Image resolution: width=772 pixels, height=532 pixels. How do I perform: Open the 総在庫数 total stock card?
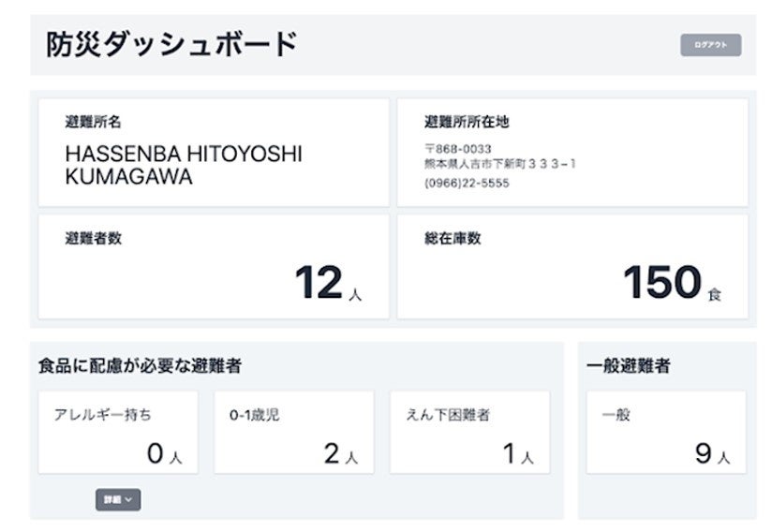coord(572,266)
